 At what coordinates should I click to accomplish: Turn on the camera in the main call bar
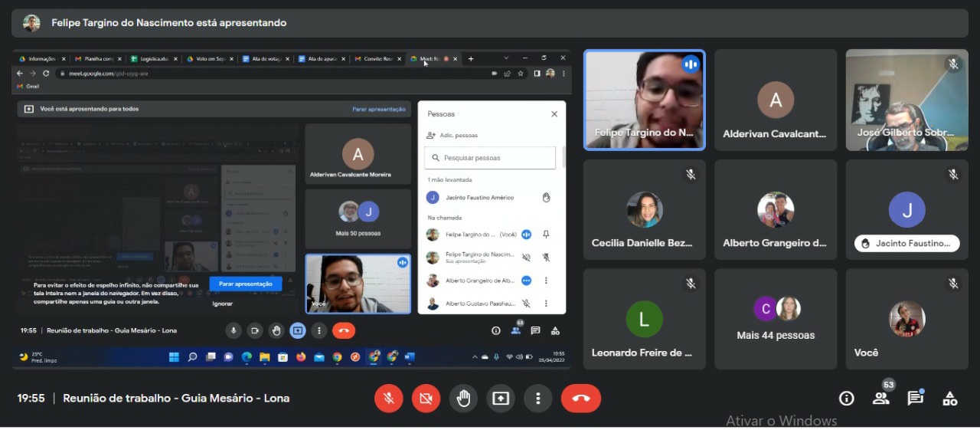coord(426,399)
